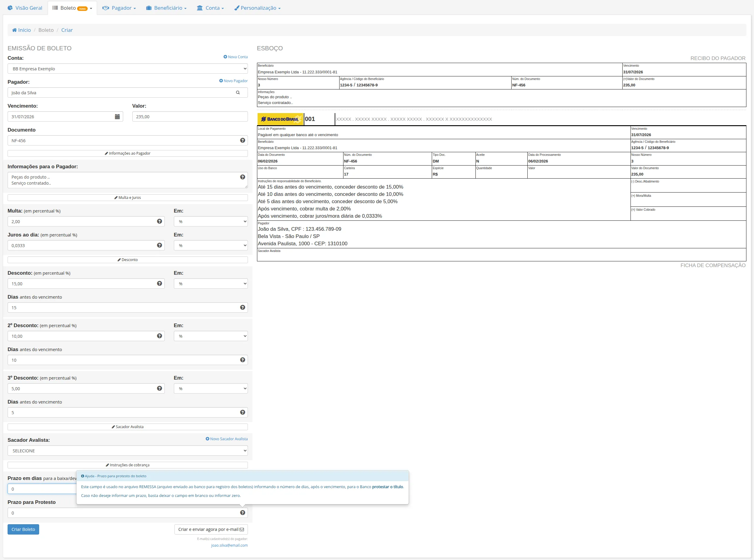
Task: Click help icon in Informações para o Pagador
Action: pyautogui.click(x=242, y=177)
